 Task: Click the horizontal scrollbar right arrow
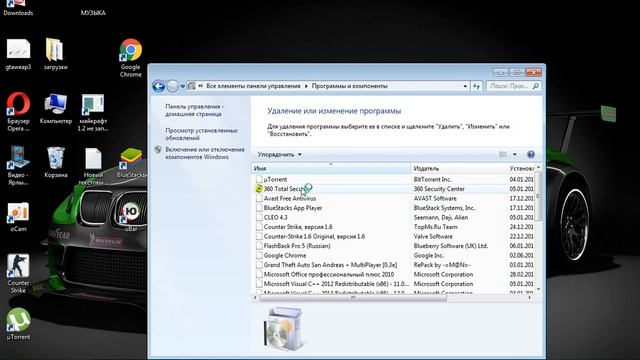click(x=530, y=298)
